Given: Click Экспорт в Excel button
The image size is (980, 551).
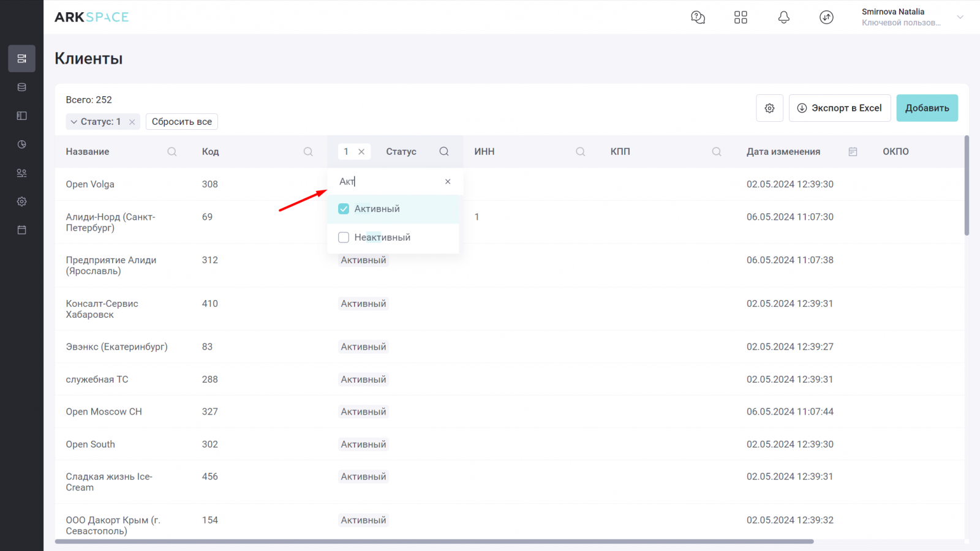Looking at the screenshot, I should pyautogui.click(x=839, y=108).
